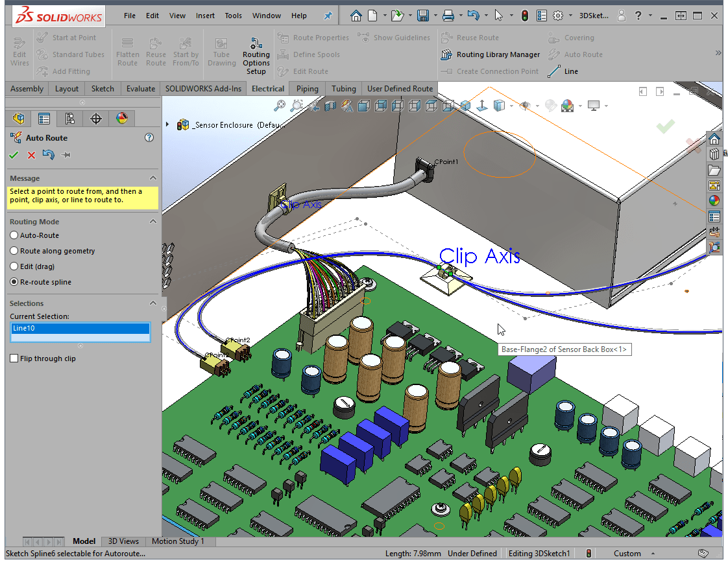The image size is (728, 564).
Task: Open dropdown arrow beside New document
Action: click(x=385, y=16)
